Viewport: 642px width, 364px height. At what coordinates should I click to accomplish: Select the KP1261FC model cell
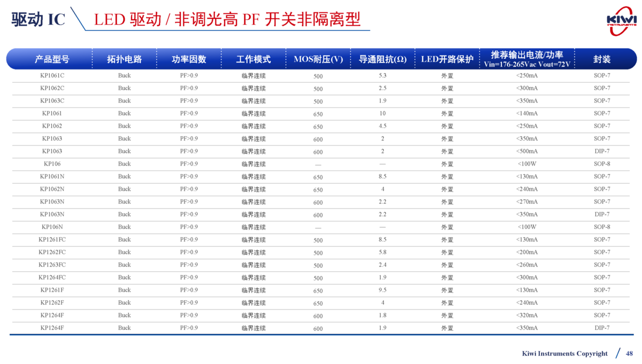click(x=52, y=239)
